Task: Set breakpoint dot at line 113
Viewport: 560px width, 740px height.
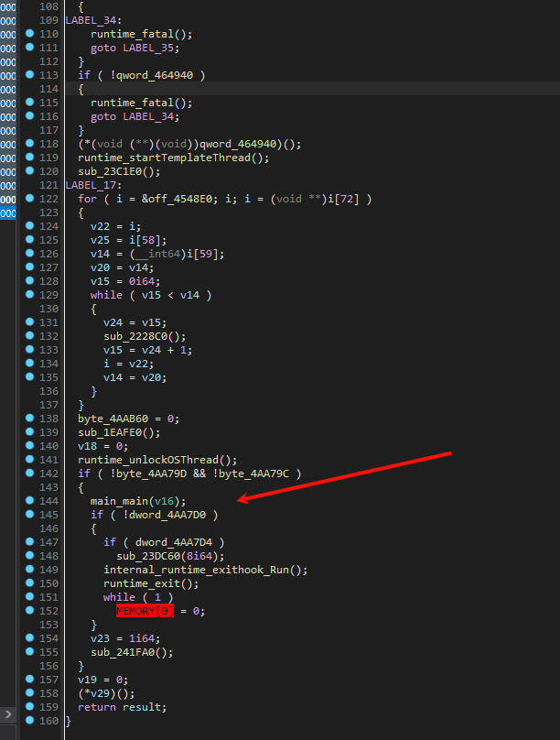Action: [29, 74]
